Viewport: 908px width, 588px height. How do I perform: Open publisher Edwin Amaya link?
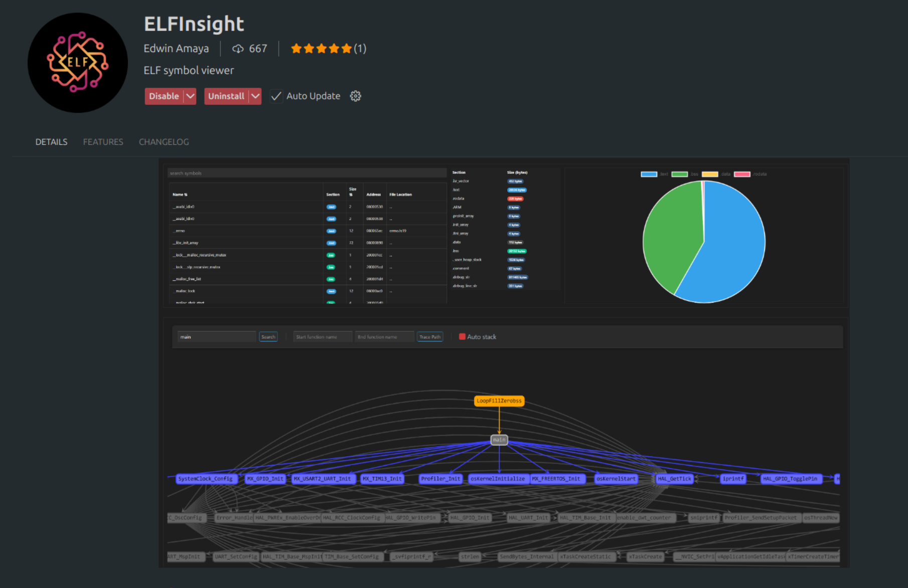[x=176, y=49]
